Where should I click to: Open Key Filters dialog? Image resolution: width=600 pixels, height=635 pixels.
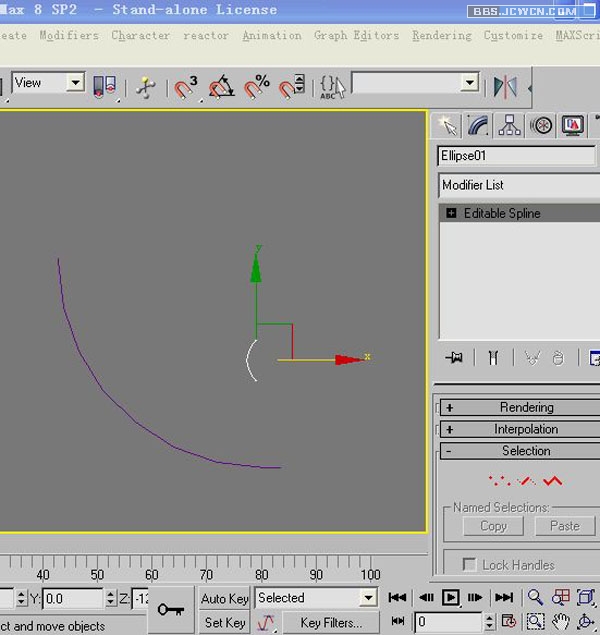tap(331, 622)
